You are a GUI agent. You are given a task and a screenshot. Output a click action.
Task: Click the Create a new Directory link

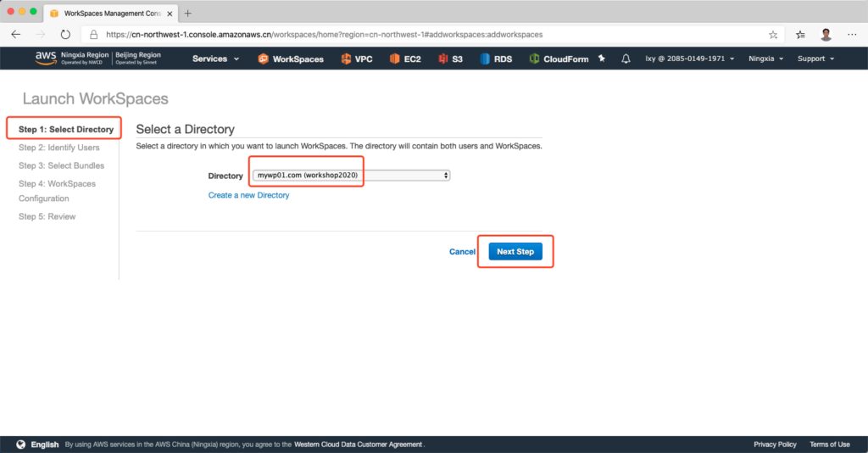(248, 195)
